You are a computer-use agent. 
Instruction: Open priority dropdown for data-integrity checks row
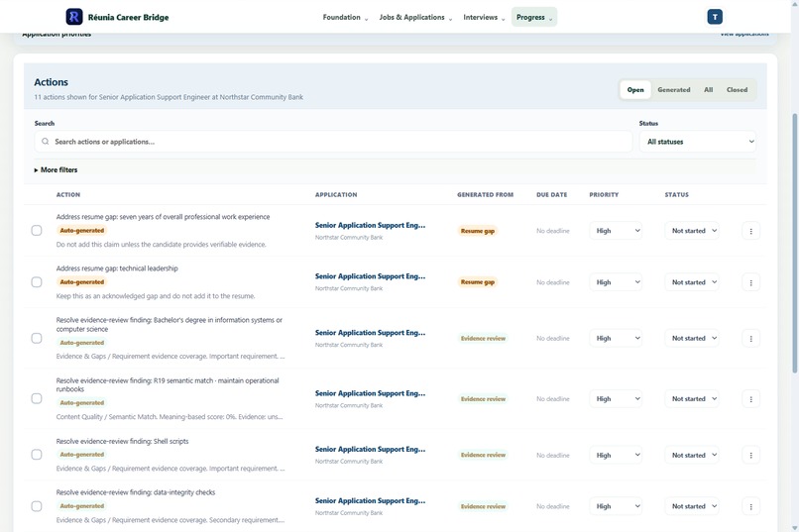(616, 506)
